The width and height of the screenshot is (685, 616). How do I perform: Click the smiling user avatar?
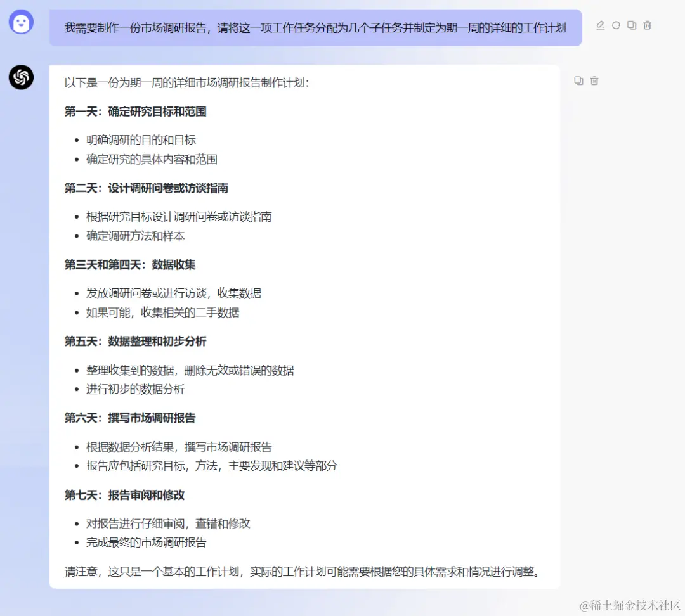pos(21,22)
